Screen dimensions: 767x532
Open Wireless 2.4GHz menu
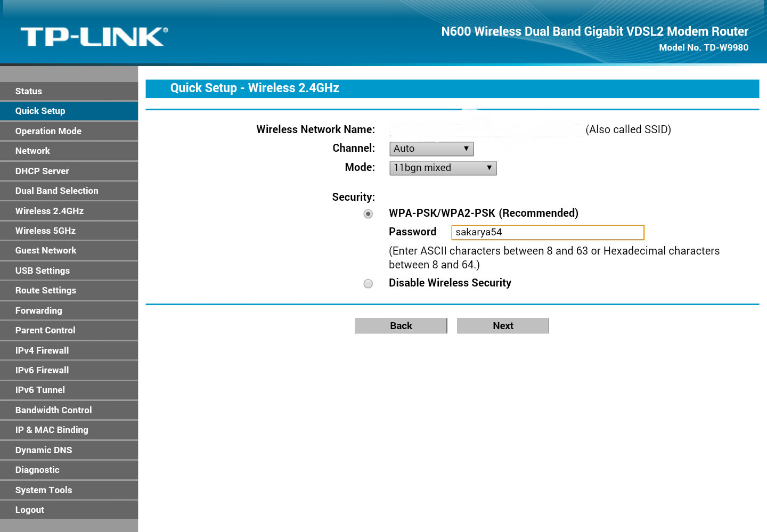69,211
